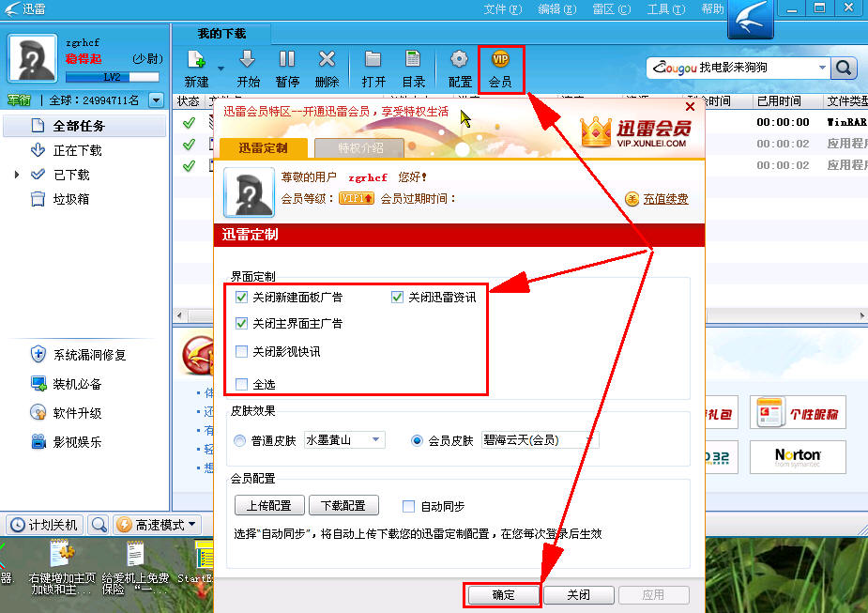Sort by the 已用时间 column header
Image resolution: width=868 pixels, height=613 pixels.
pos(786,100)
